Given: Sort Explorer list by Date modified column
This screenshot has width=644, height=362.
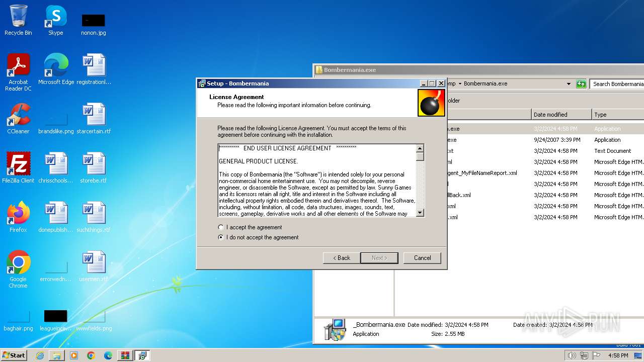Looking at the screenshot, I should [x=561, y=115].
